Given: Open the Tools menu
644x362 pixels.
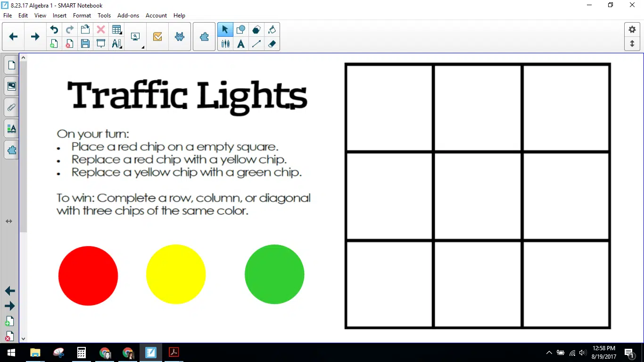Looking at the screenshot, I should tap(104, 16).
